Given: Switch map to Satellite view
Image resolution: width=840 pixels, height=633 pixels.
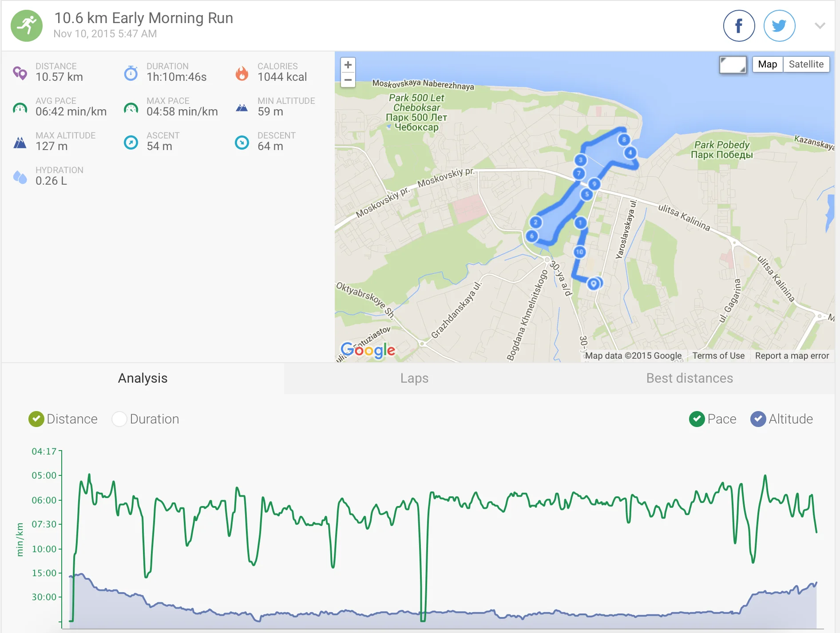Looking at the screenshot, I should point(806,64).
